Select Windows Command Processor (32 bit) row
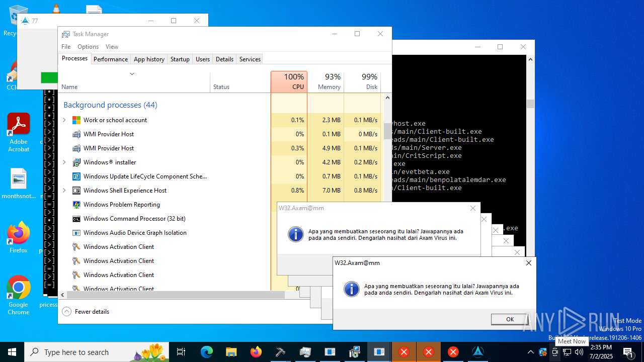The height and width of the screenshot is (362, 644). click(x=169, y=219)
